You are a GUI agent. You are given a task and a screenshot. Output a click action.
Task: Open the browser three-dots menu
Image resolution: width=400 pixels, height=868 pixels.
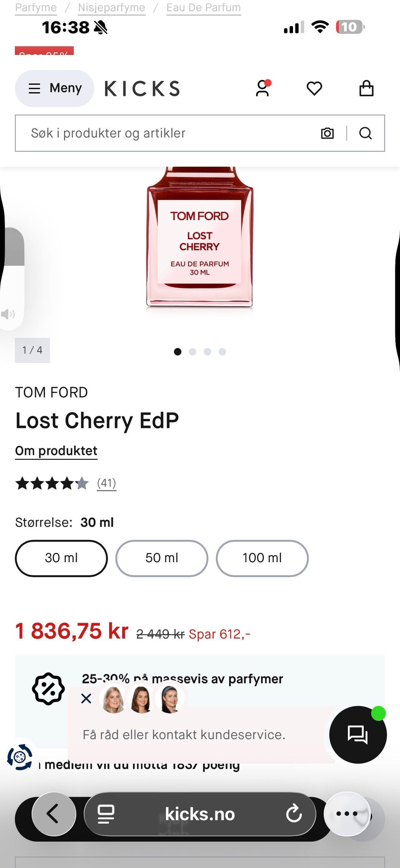(347, 813)
